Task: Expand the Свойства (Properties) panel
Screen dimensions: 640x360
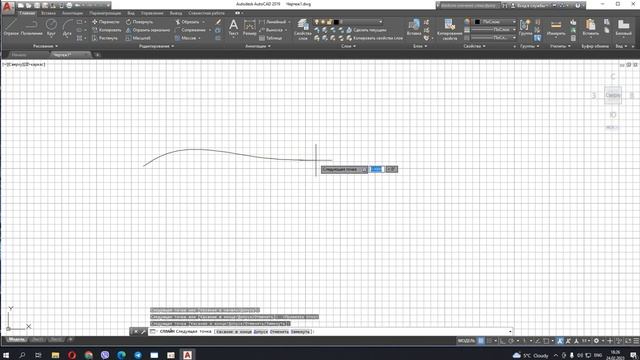Action: point(475,46)
